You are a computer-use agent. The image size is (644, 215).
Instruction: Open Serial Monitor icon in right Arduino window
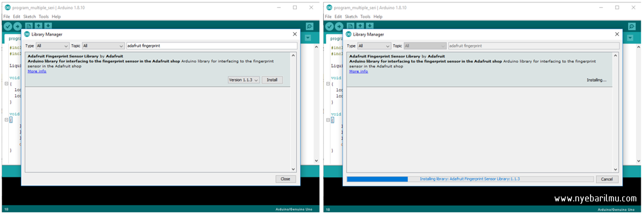coord(631,26)
